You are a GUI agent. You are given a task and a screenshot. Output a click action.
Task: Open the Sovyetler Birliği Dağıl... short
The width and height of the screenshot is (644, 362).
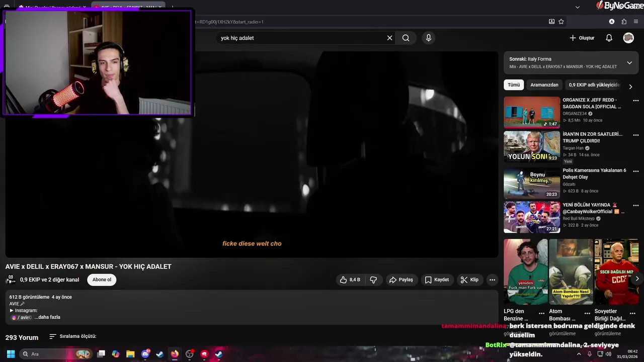(616, 271)
